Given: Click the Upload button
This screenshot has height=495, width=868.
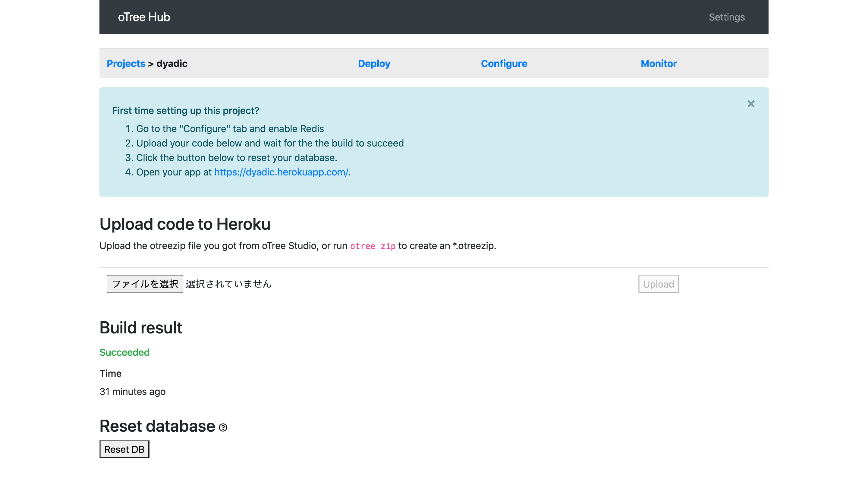Looking at the screenshot, I should tap(658, 284).
